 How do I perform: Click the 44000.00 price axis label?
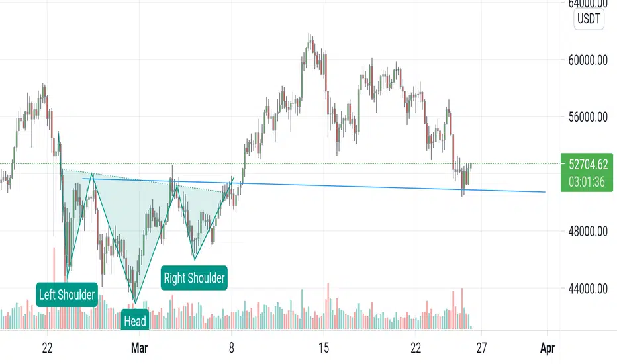click(x=588, y=289)
